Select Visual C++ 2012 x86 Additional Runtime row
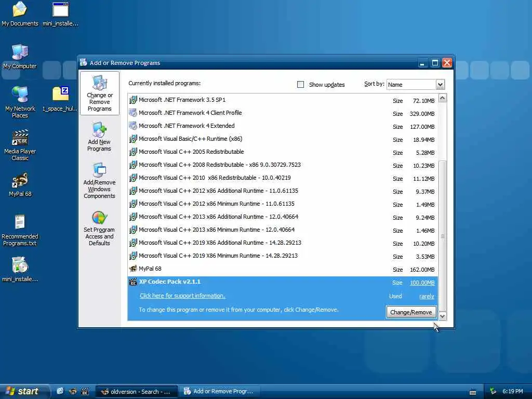The width and height of the screenshot is (532, 399). pyautogui.click(x=283, y=191)
